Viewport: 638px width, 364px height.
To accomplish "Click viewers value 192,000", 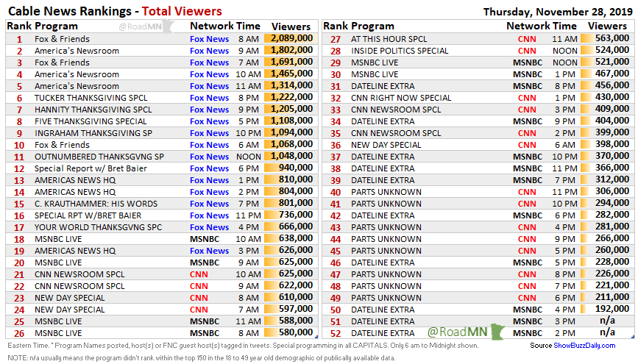I will [612, 309].
